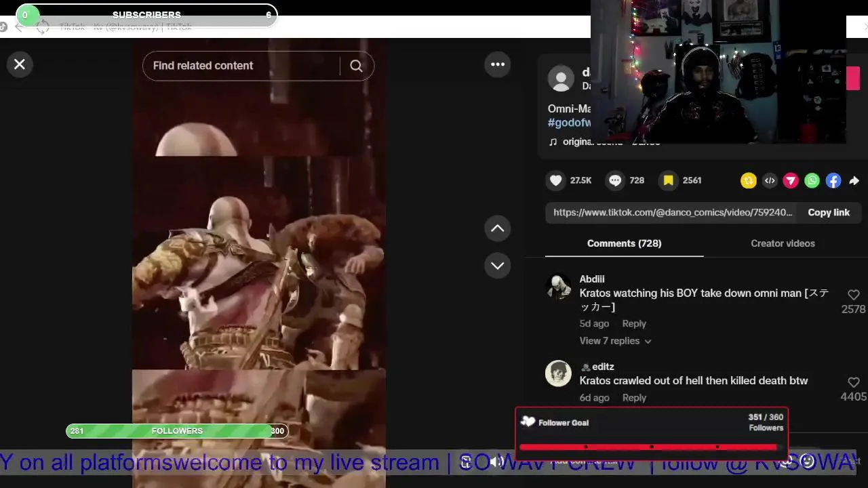Switch to Comments (728) tab
This screenshot has width=868, height=488.
coord(624,243)
